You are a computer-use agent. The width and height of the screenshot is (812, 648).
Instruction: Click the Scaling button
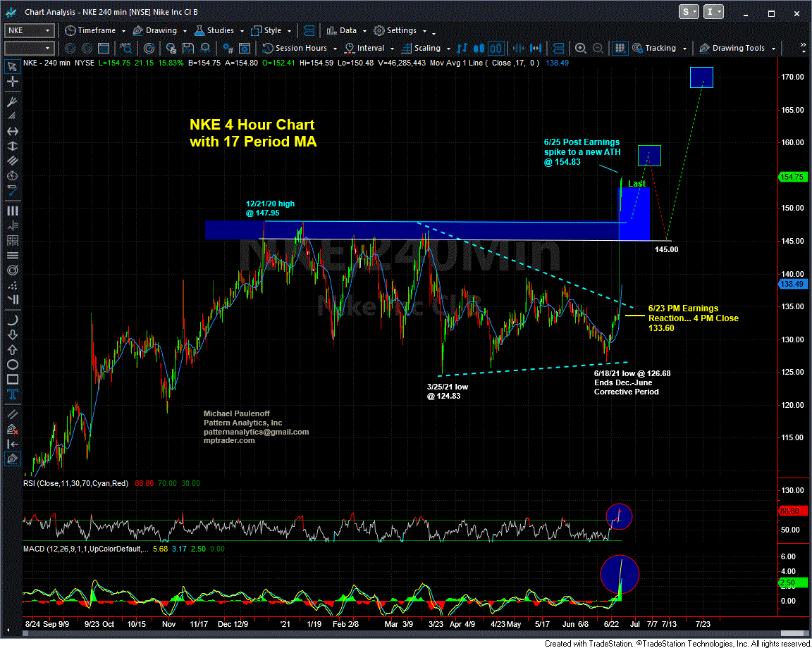(422, 48)
